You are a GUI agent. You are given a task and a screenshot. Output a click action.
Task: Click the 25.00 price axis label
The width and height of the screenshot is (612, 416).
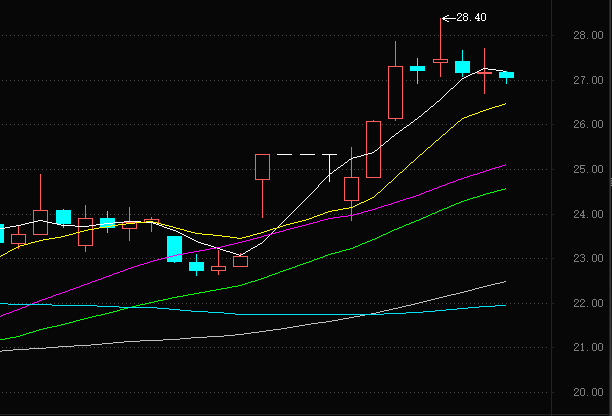point(588,169)
